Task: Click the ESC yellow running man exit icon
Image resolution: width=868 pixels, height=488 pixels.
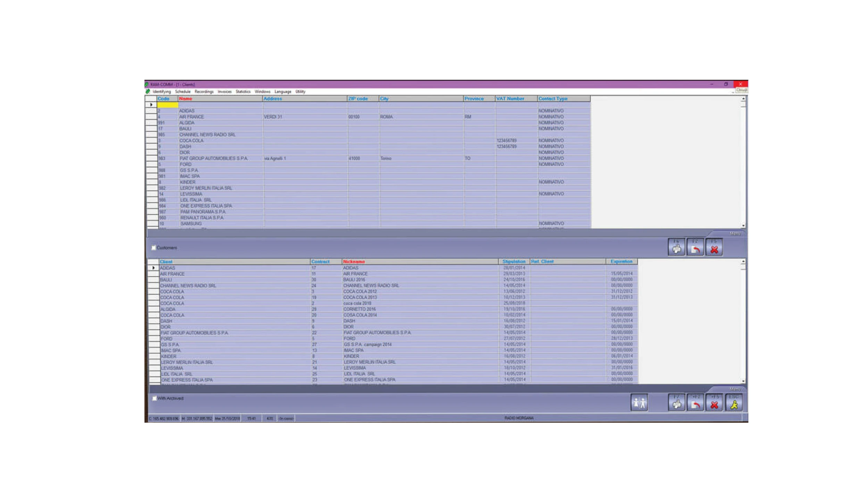Action: (734, 403)
